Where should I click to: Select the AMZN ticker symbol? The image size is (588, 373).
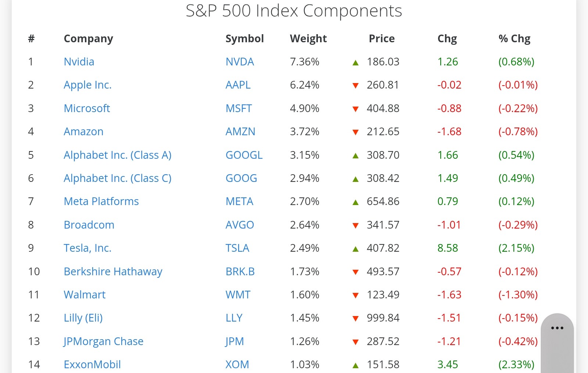tap(240, 131)
